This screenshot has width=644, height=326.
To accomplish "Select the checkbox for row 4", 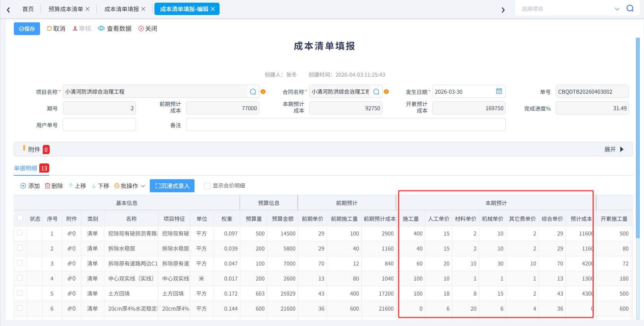I will (x=20, y=278).
